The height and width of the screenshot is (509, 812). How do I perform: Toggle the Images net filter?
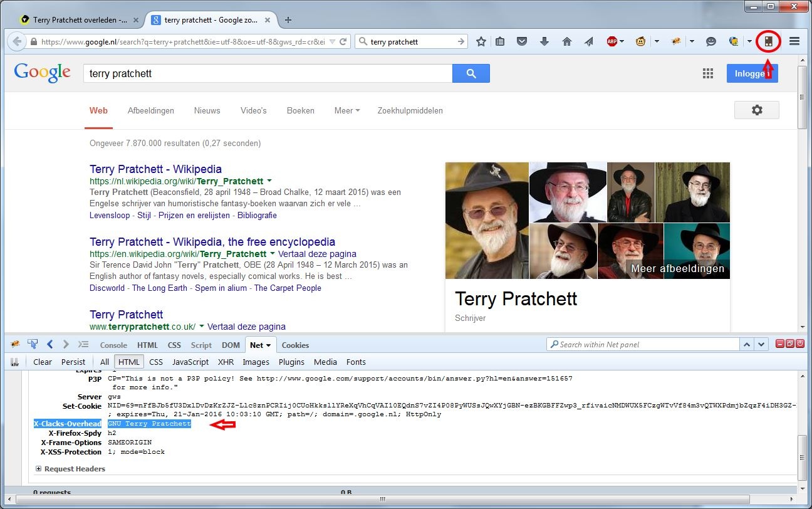[256, 362]
